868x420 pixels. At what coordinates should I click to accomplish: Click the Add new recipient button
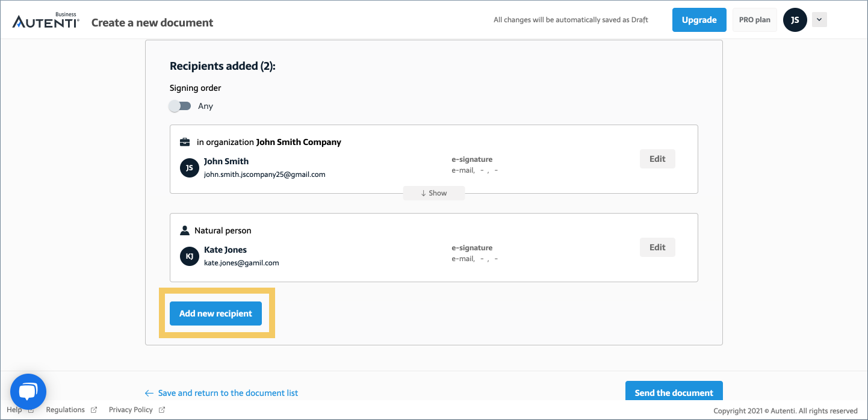click(x=215, y=313)
